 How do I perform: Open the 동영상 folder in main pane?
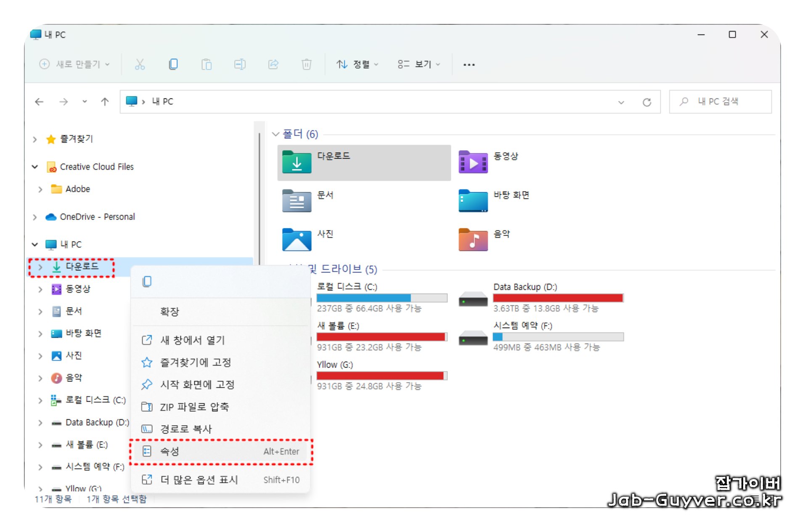pyautogui.click(x=473, y=162)
